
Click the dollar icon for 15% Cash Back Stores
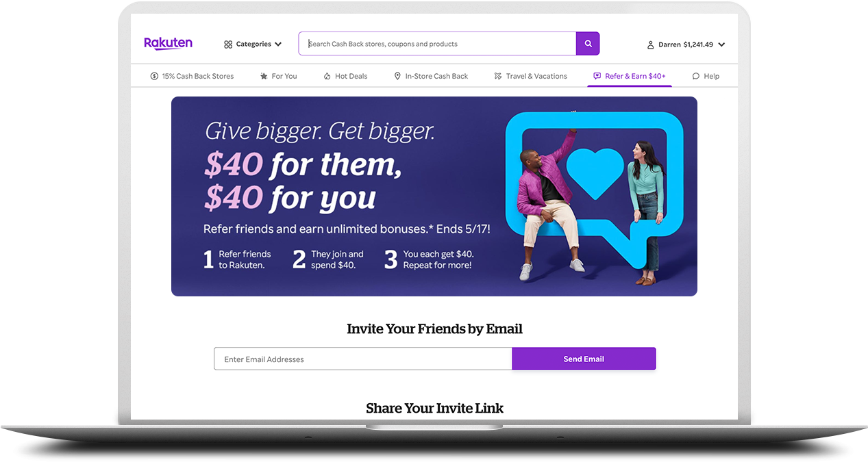[x=154, y=76]
